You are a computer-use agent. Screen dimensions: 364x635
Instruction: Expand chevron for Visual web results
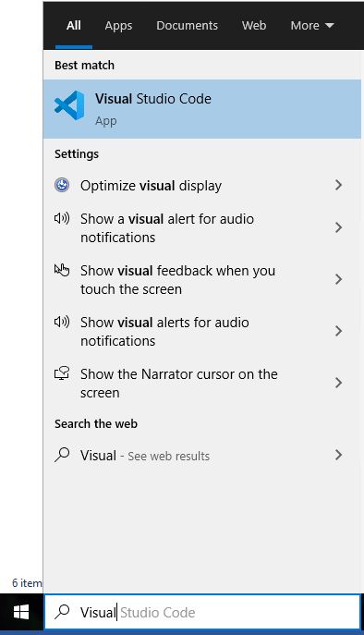pos(338,455)
